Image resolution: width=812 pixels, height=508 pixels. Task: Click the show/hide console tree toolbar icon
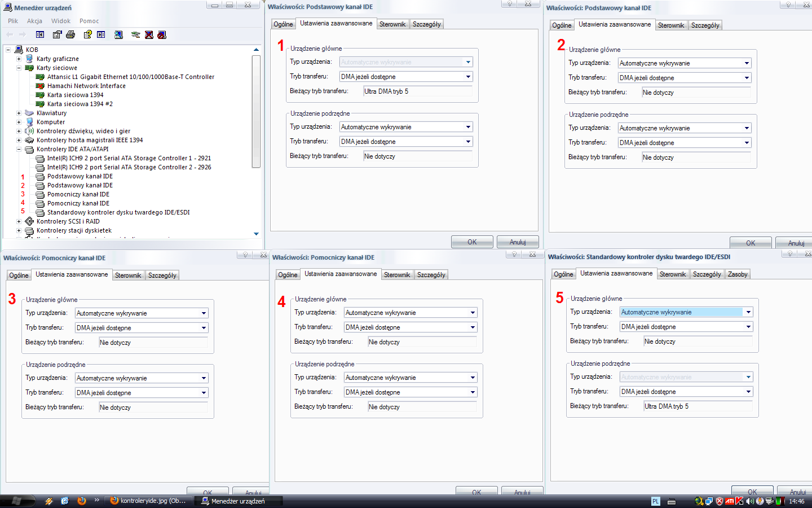click(x=40, y=35)
